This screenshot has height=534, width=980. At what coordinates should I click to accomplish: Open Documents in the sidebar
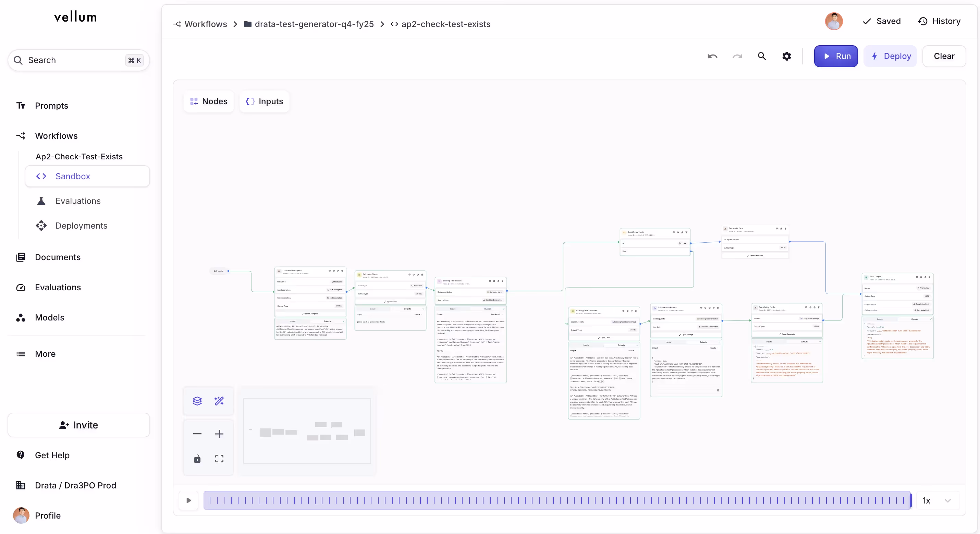[58, 257]
